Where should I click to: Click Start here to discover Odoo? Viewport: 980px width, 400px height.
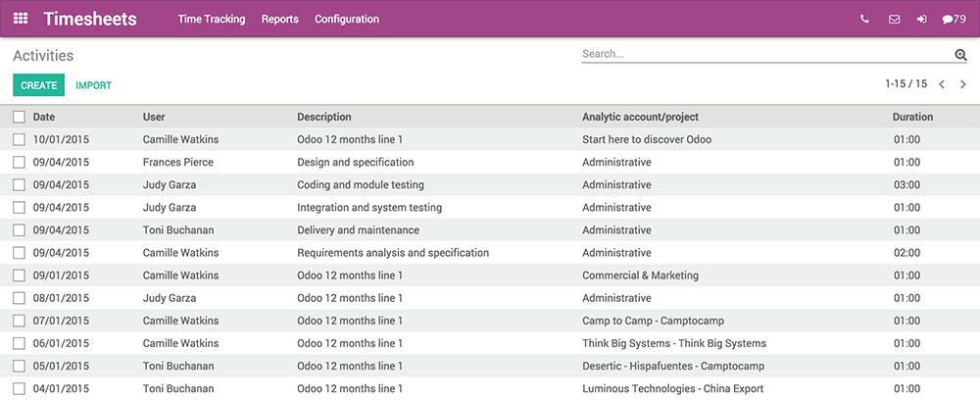[x=647, y=140]
